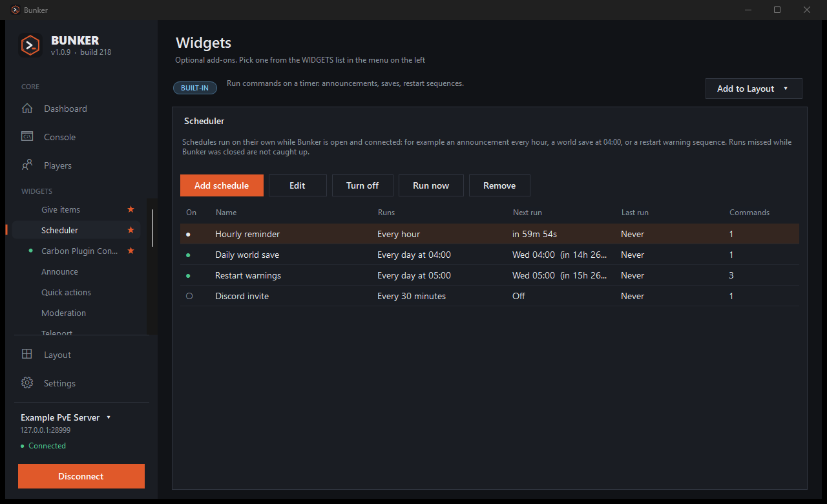Click the Bunker logo icon in sidebar

point(30,45)
